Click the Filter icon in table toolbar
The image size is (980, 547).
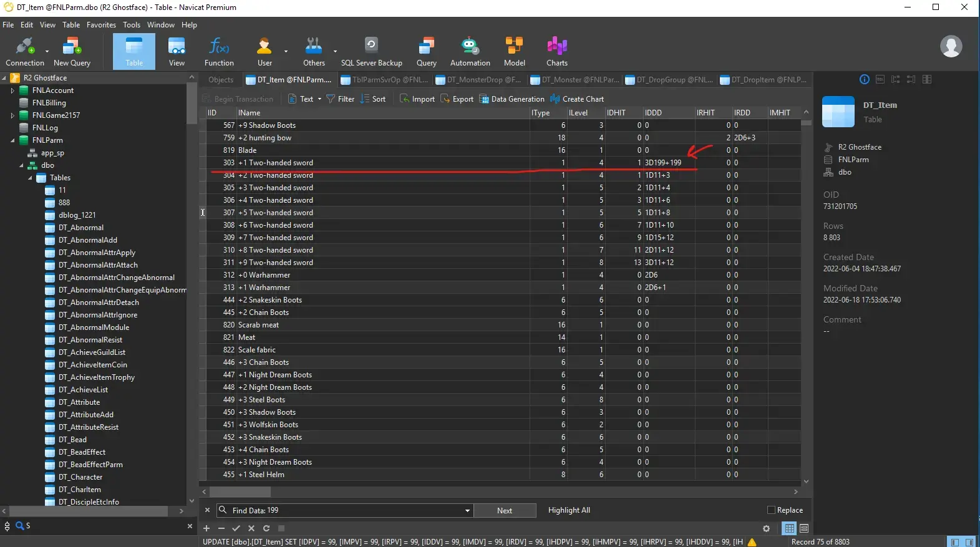click(340, 99)
